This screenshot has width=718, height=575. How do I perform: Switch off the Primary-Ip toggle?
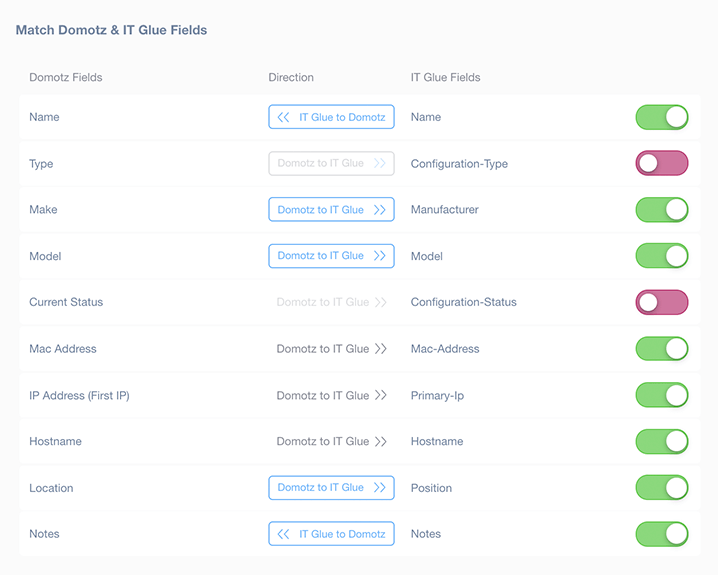point(662,395)
